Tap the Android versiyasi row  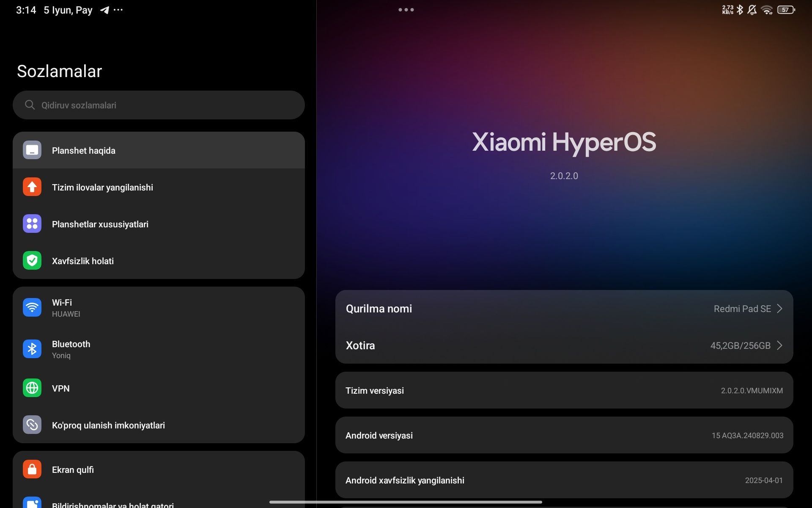564,435
